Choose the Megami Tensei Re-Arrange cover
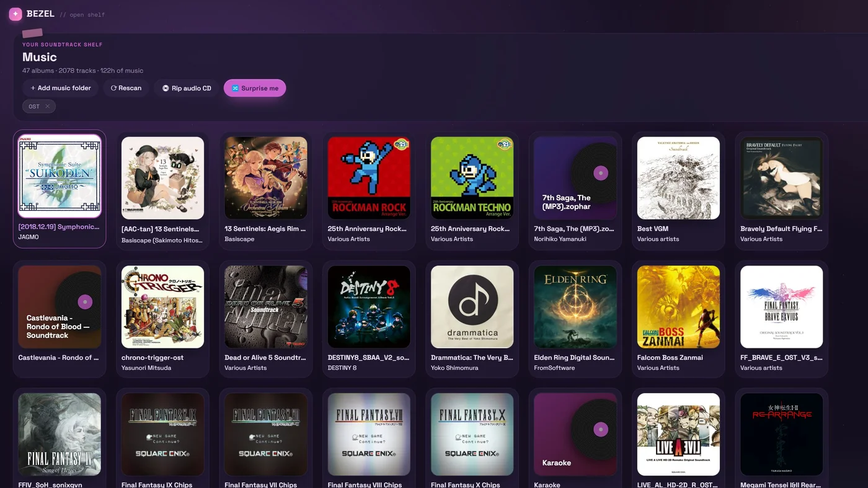The width and height of the screenshot is (868, 488). 782,434
